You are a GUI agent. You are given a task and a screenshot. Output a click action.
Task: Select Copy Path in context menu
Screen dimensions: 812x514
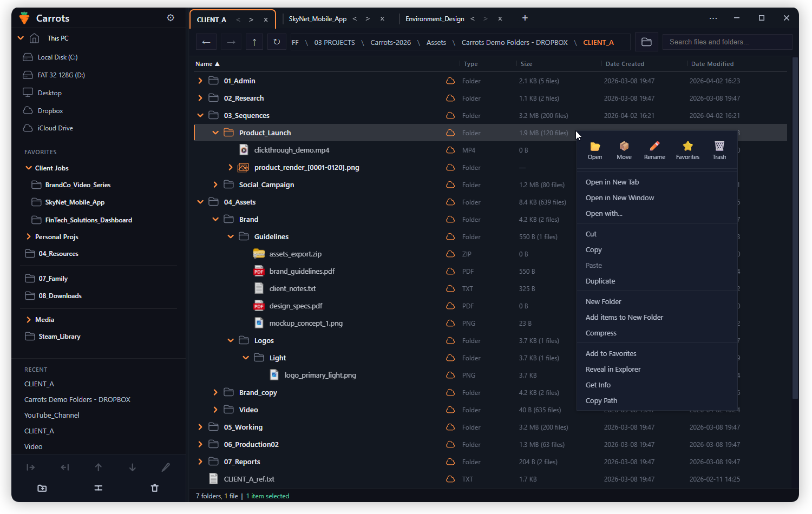pos(601,401)
